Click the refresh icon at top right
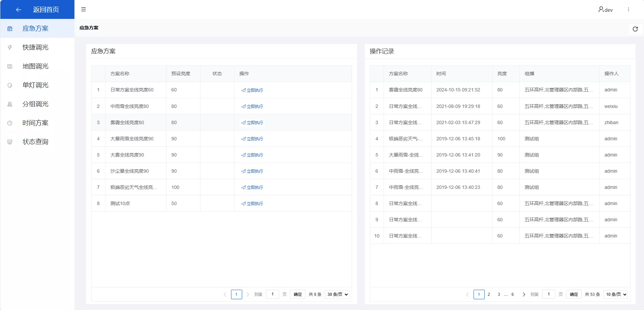Screen dimensions: 644x310 [635, 29]
